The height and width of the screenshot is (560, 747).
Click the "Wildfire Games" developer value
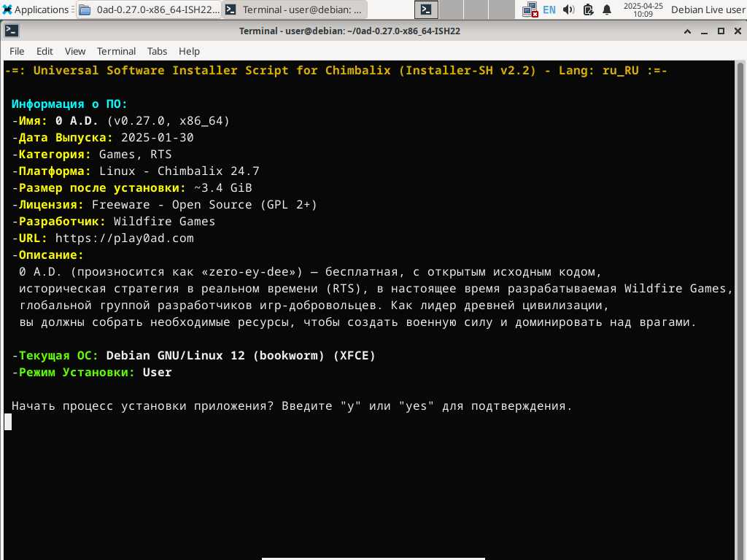pyautogui.click(x=164, y=222)
